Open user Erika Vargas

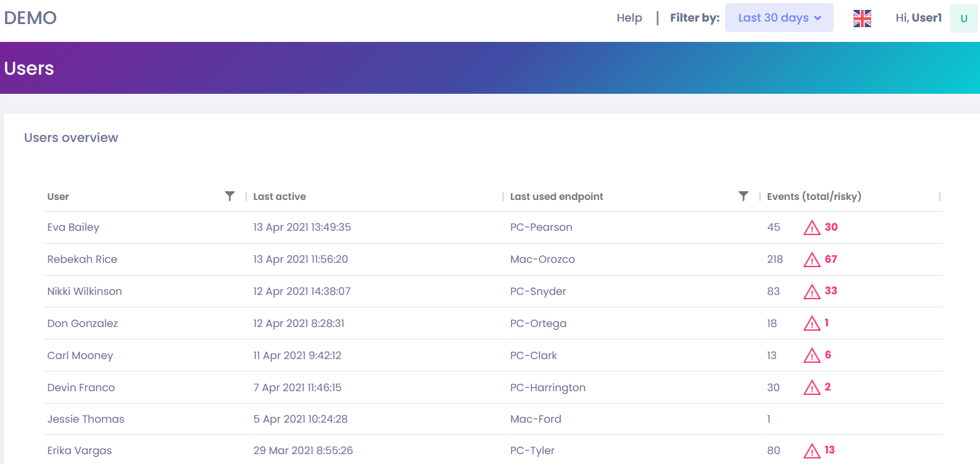click(80, 450)
